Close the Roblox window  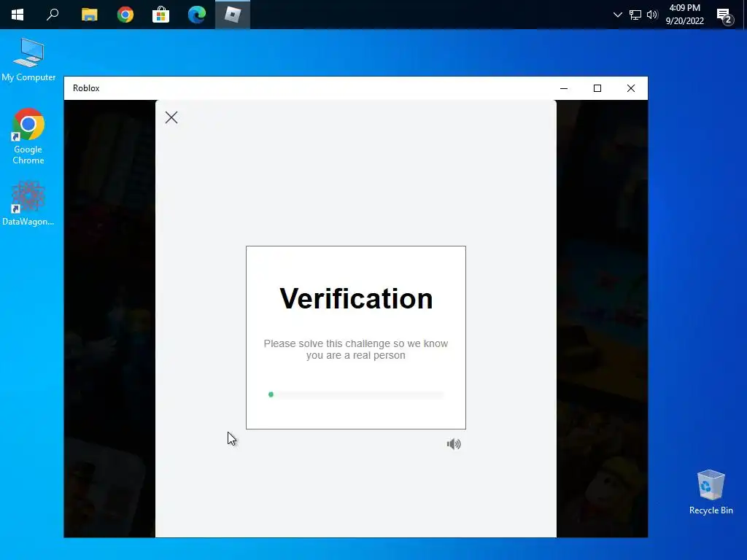coord(631,88)
